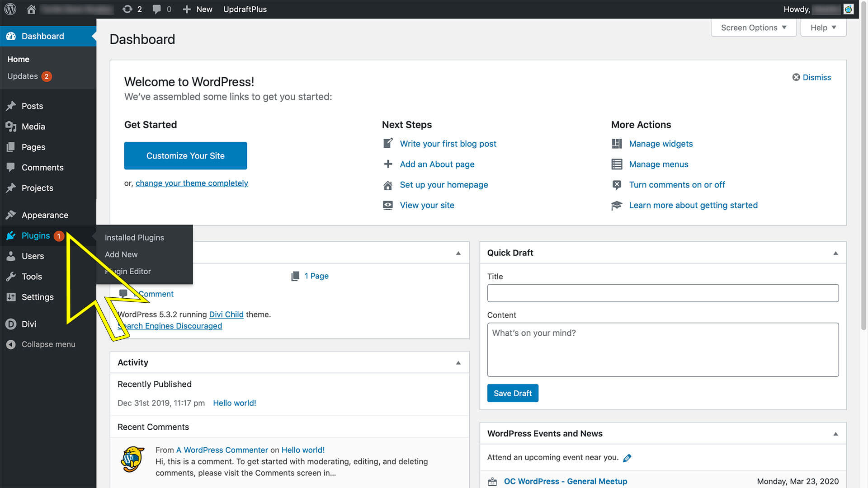This screenshot has width=868, height=488.
Task: Click the Title input field
Action: (x=663, y=292)
